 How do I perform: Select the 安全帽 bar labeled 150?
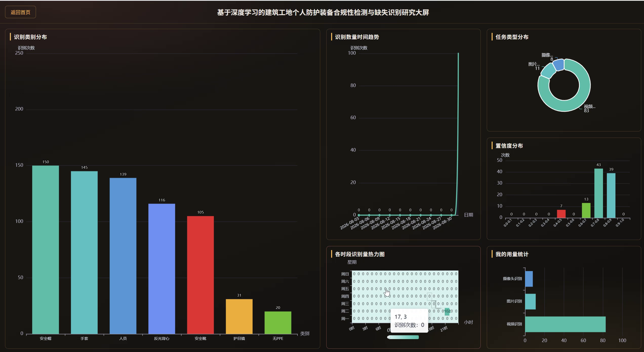[46, 250]
